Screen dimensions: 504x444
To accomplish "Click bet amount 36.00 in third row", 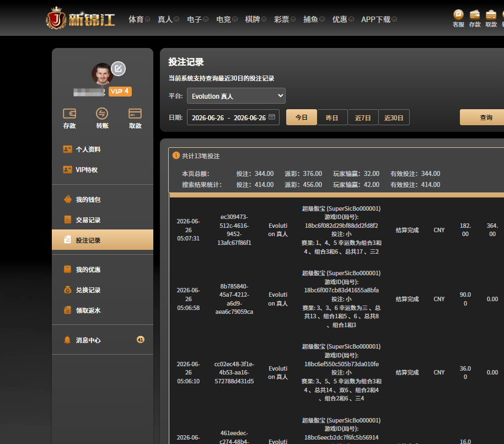I will click(465, 372).
